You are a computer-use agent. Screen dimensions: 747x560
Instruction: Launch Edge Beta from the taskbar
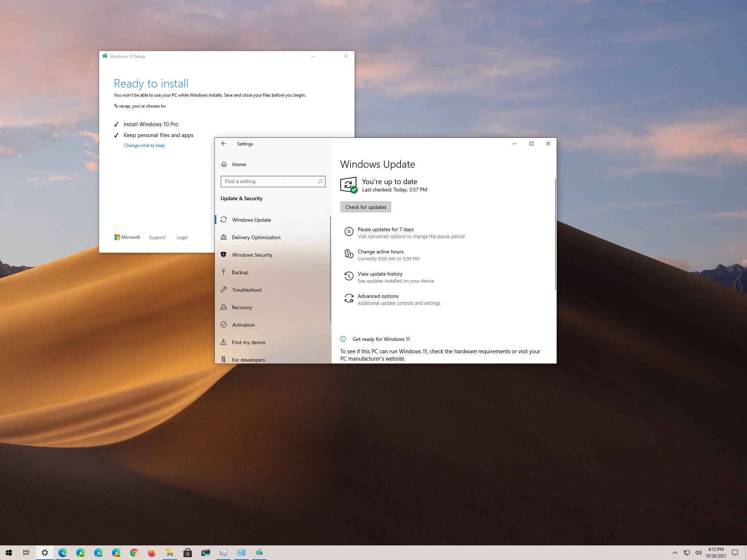(x=98, y=553)
